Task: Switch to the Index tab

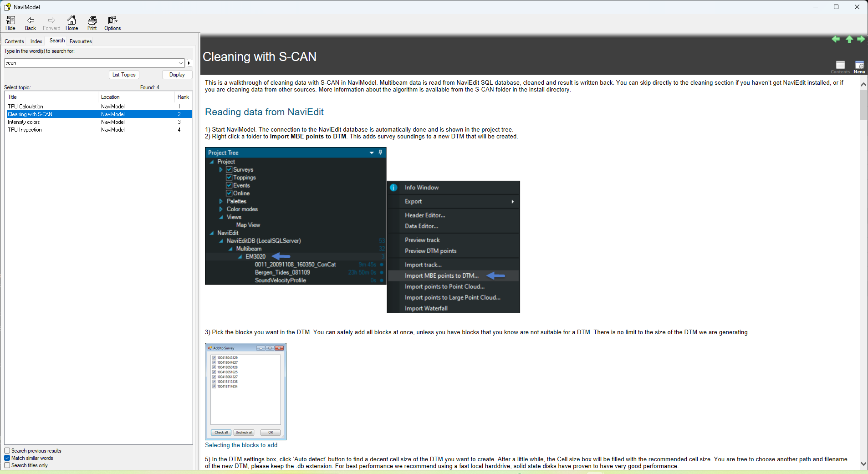Action: (x=36, y=41)
